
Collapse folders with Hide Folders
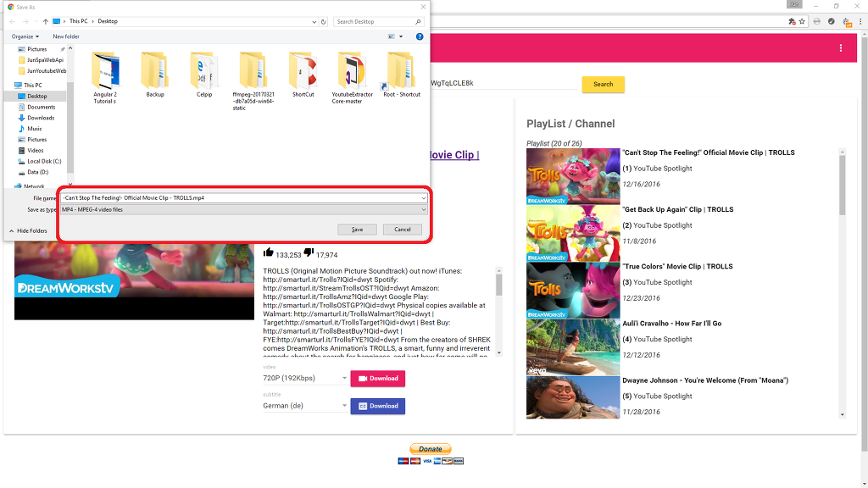coord(28,230)
